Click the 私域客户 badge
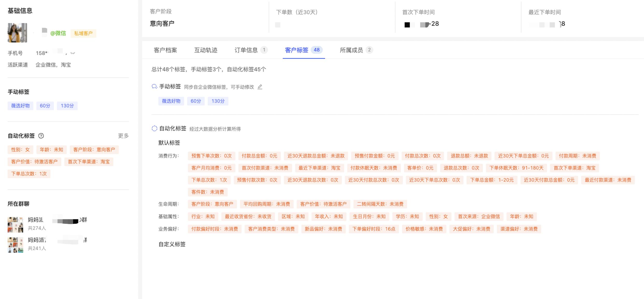This screenshot has height=299, width=644. tap(83, 34)
